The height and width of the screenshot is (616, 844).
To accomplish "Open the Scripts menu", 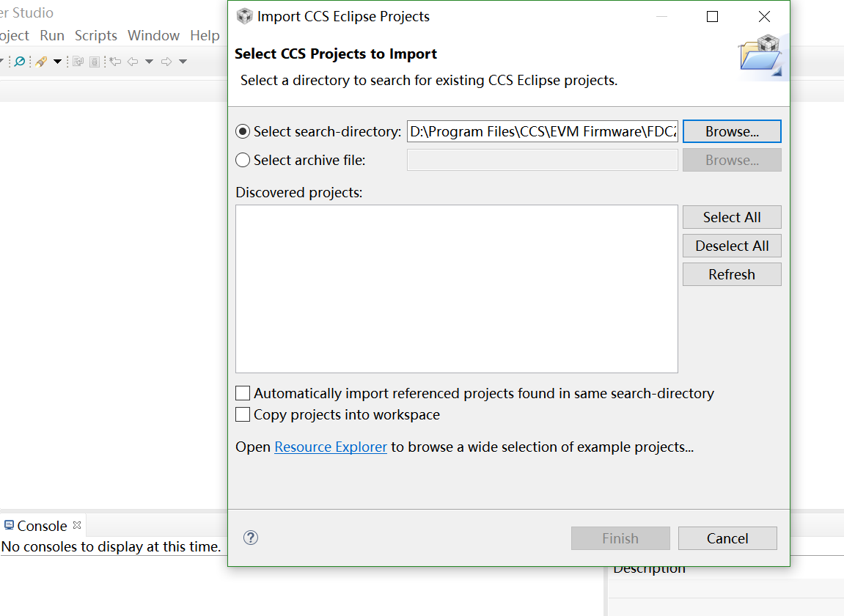I will [95, 35].
